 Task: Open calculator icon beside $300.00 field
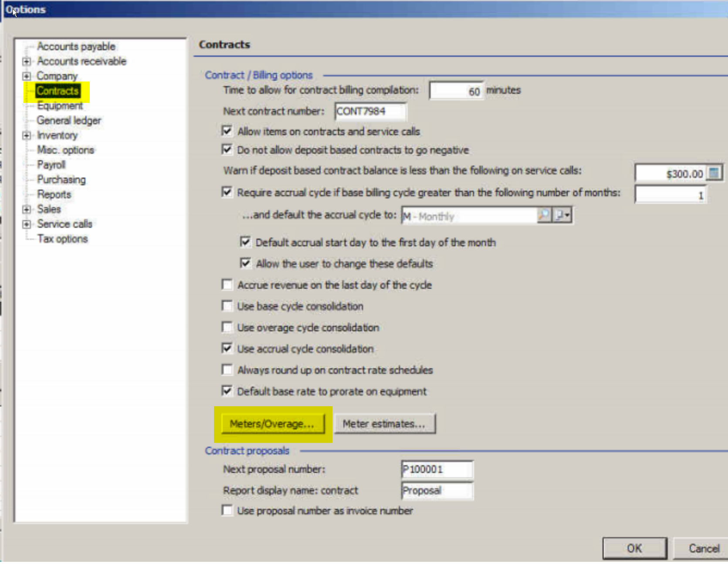714,173
